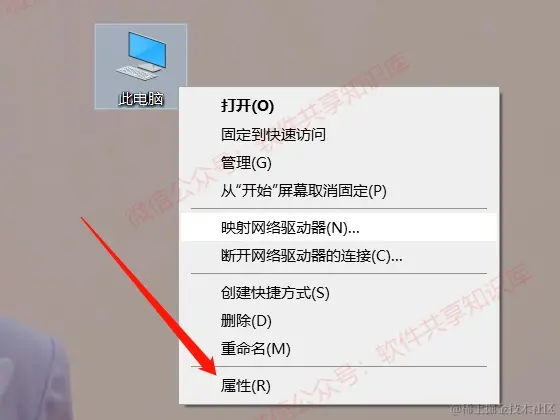The width and height of the screenshot is (560, 420).
Task: Click the 稀土掘金技术社区 watermark text
Action: (x=503, y=409)
